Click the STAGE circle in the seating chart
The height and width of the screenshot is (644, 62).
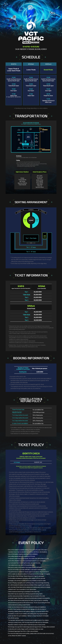(x=31, y=220)
